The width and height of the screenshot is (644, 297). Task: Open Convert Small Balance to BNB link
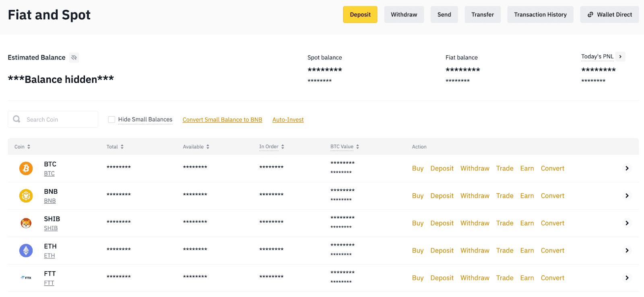(x=222, y=120)
